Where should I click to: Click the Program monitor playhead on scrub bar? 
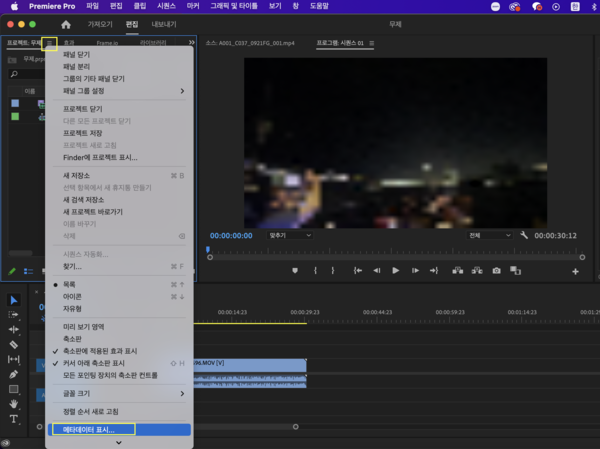[x=208, y=249]
